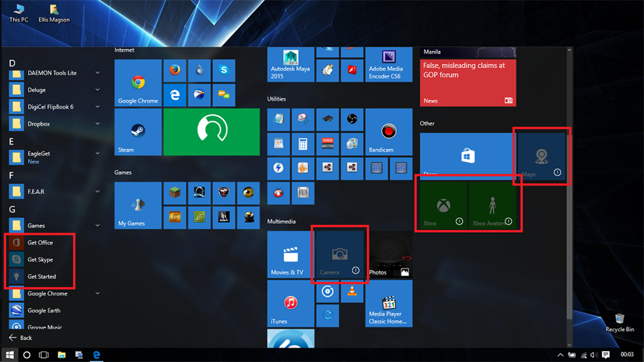This screenshot has width=644, height=362.
Task: Open File Explorer from the taskbar
Action: pos(62,354)
